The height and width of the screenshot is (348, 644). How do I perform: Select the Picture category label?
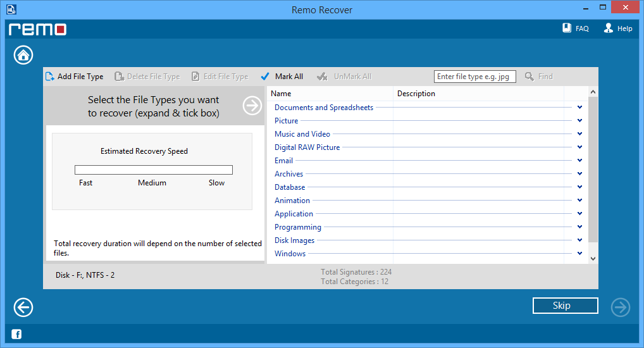(x=287, y=121)
